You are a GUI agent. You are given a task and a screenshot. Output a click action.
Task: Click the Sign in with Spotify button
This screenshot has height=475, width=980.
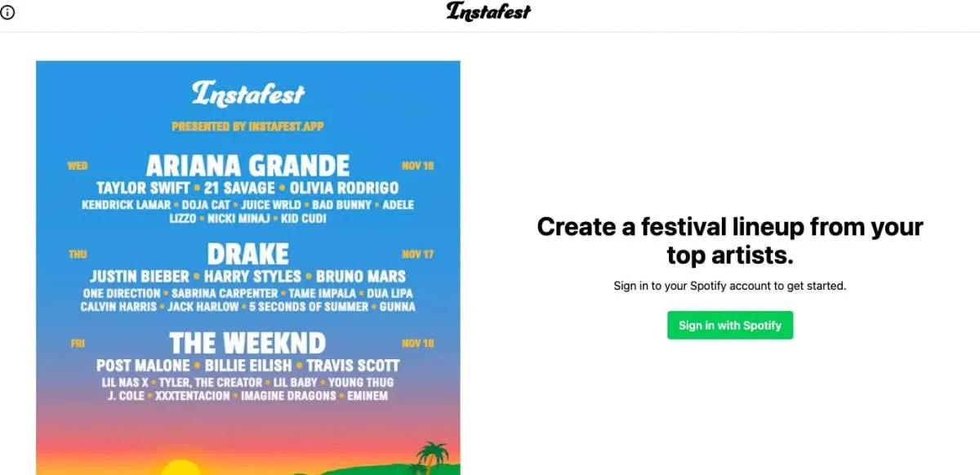click(729, 325)
